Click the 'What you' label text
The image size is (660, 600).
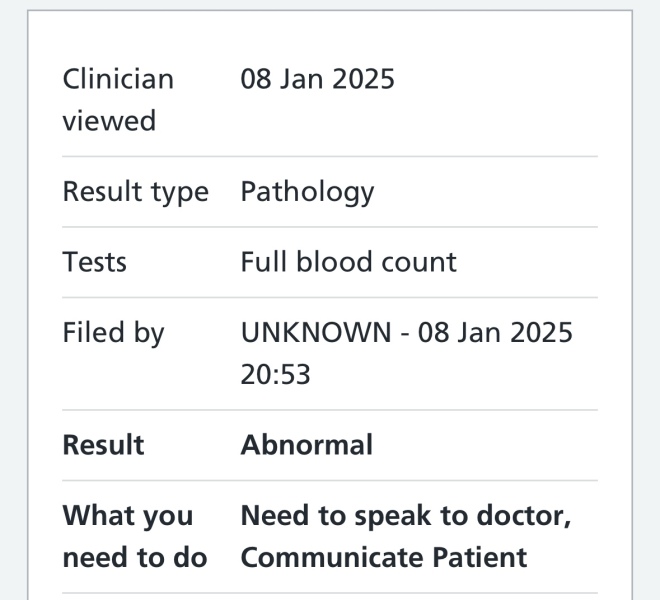126,516
